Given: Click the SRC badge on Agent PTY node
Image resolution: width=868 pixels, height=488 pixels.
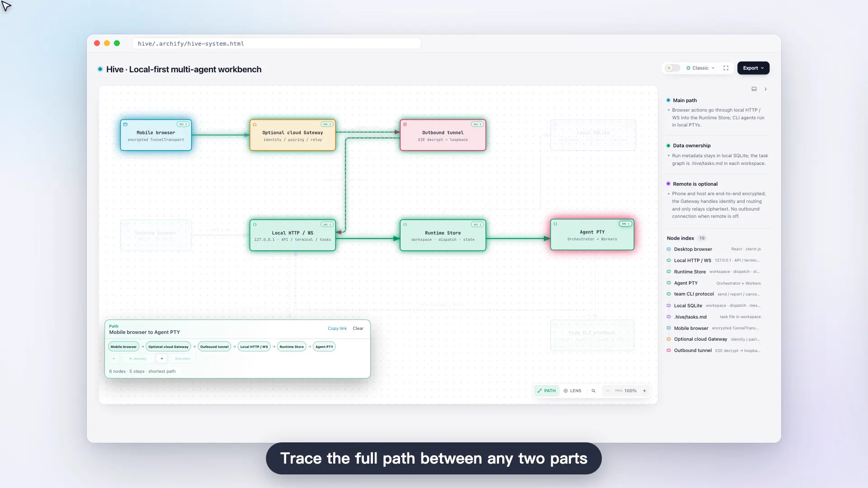Looking at the screenshot, I should (625, 224).
